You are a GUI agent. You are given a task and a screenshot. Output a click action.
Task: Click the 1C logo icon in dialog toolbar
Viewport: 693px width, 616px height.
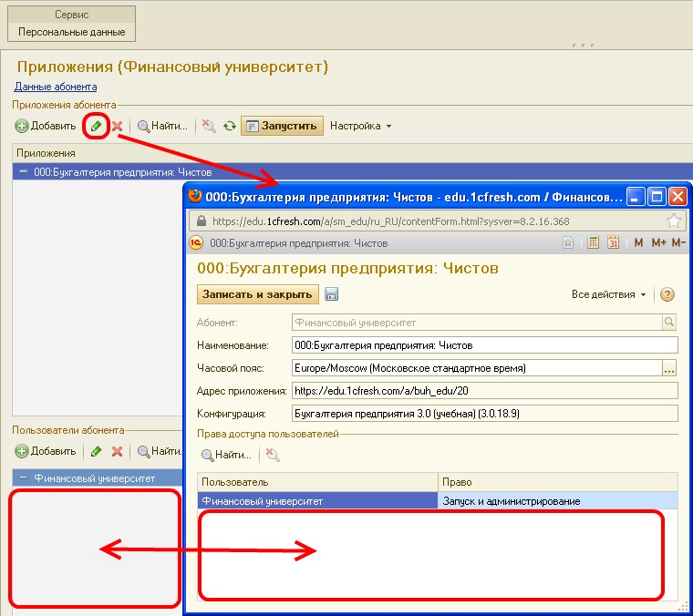(196, 242)
